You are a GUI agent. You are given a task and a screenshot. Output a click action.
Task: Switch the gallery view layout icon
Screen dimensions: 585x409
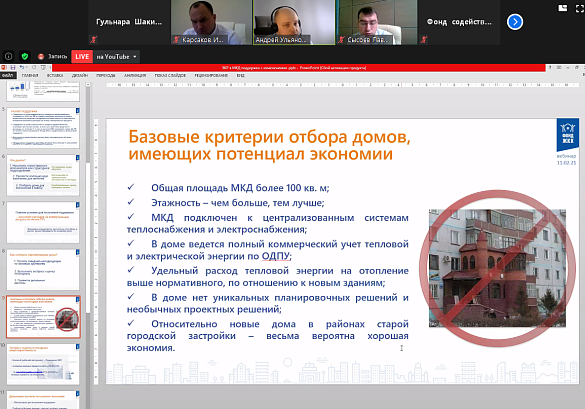(563, 8)
